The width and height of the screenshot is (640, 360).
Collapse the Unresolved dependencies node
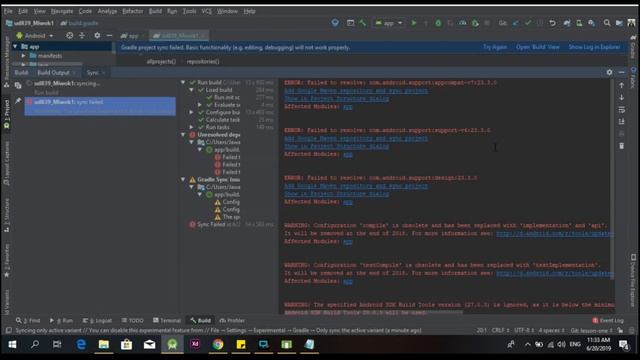(183, 135)
